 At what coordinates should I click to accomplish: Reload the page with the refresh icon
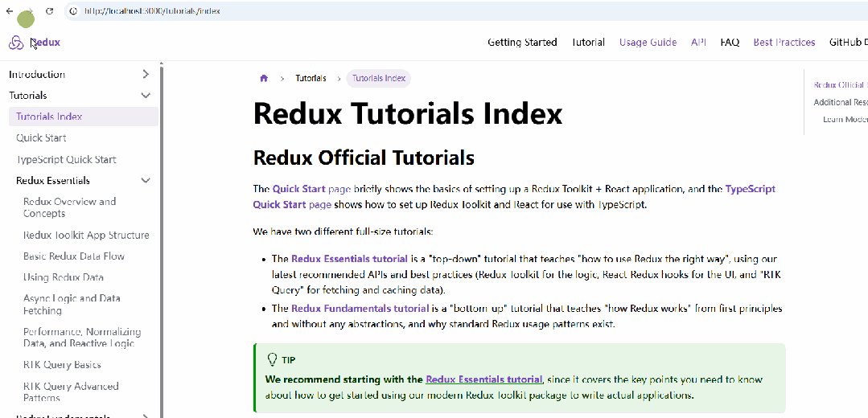point(49,11)
